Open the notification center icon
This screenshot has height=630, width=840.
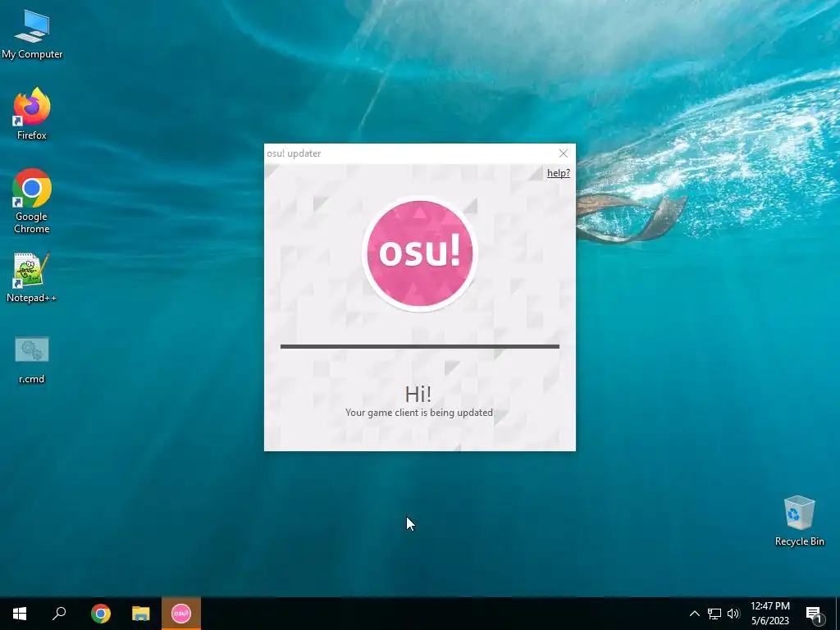tap(815, 614)
